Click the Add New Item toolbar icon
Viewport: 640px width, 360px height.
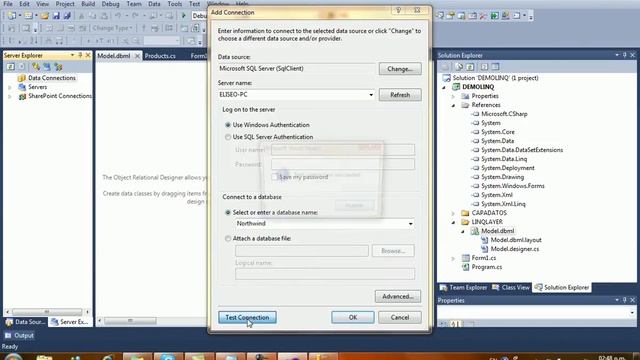(28, 16)
